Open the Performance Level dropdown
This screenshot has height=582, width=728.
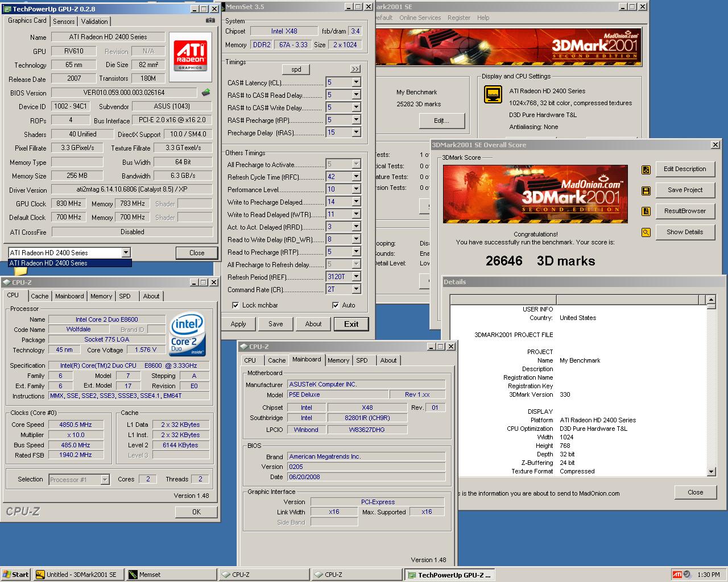[356, 189]
